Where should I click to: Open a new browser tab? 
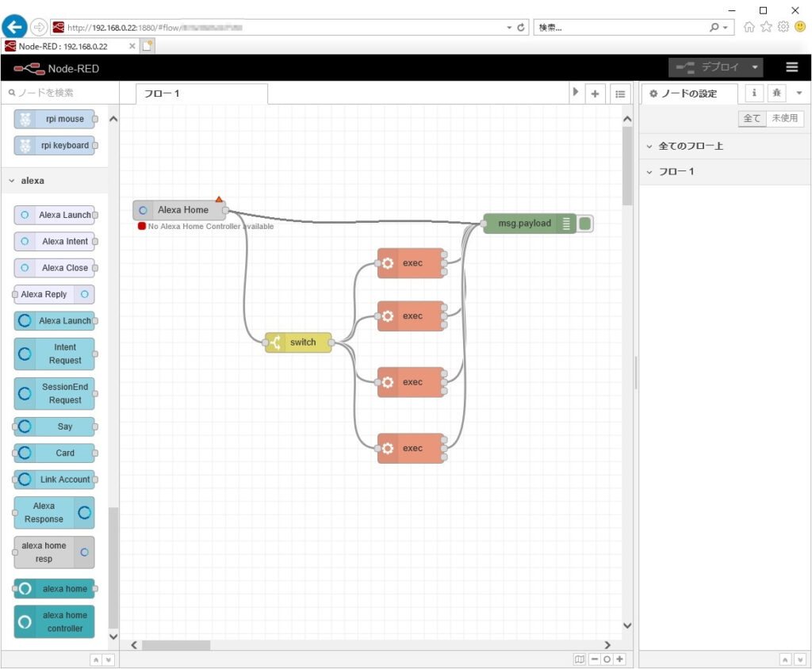pyautogui.click(x=147, y=46)
